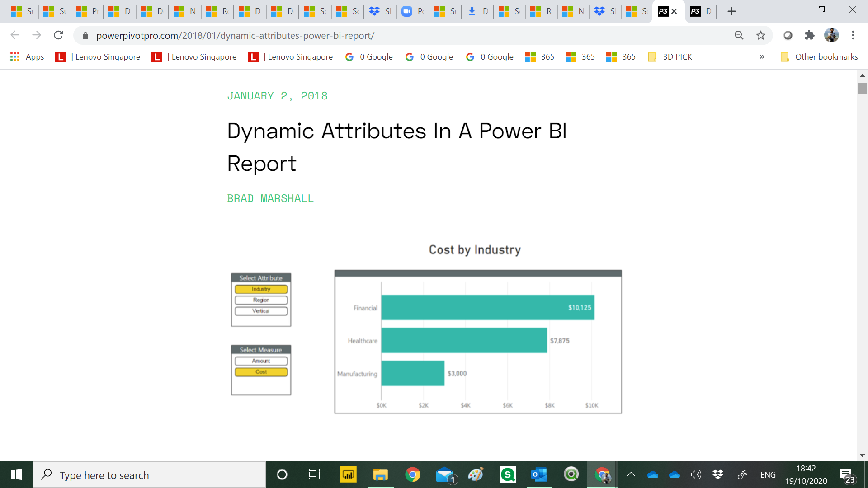The image size is (868, 488).
Task: Open the green S app on taskbar
Action: tap(508, 474)
